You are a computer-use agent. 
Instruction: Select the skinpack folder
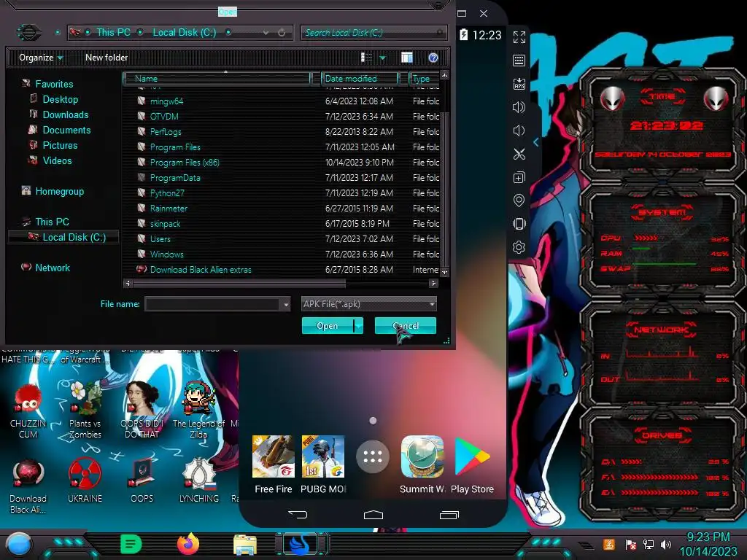pyautogui.click(x=165, y=223)
